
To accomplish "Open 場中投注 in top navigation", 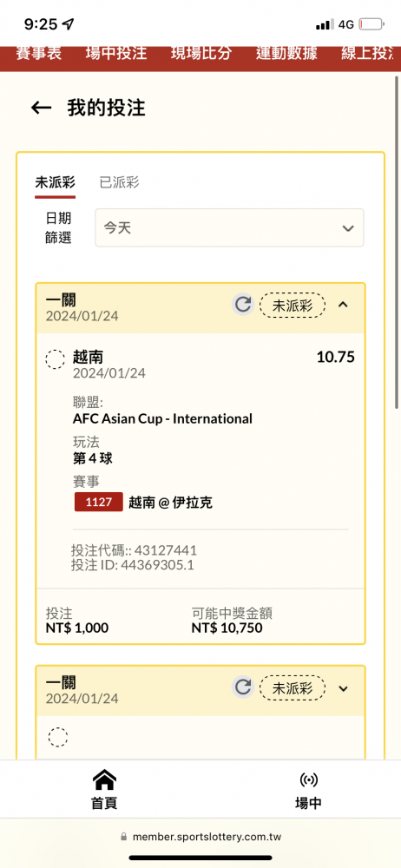I will [x=116, y=53].
